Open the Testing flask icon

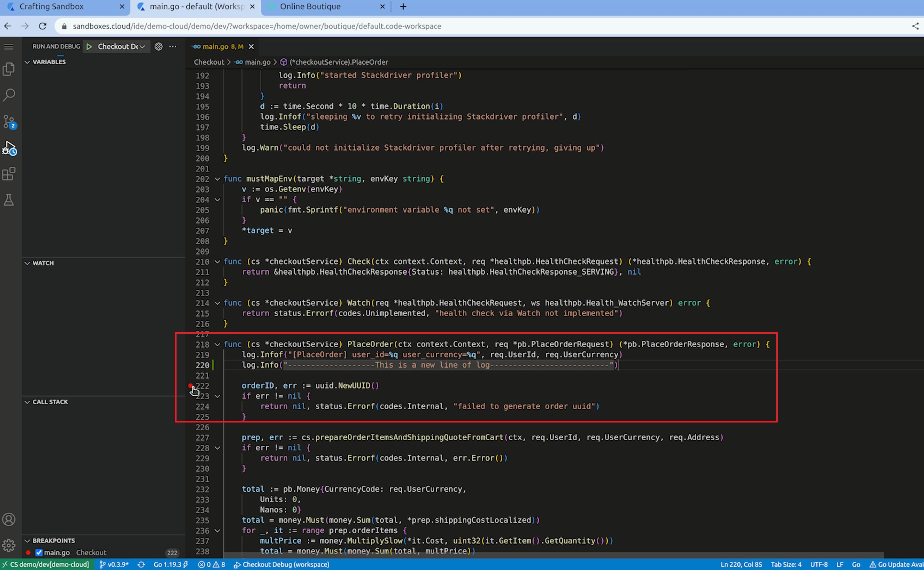pos(9,200)
